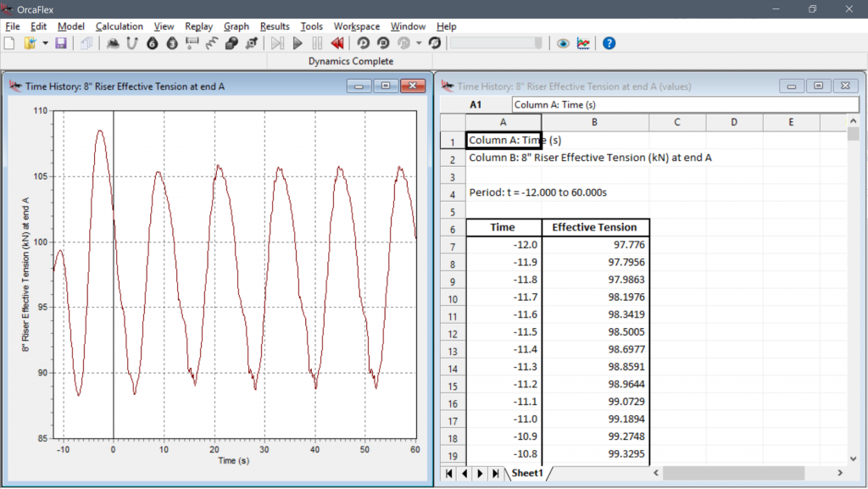868x489 pixels.
Task: Click the Time History graph window title
Action: pyautogui.click(x=125, y=86)
